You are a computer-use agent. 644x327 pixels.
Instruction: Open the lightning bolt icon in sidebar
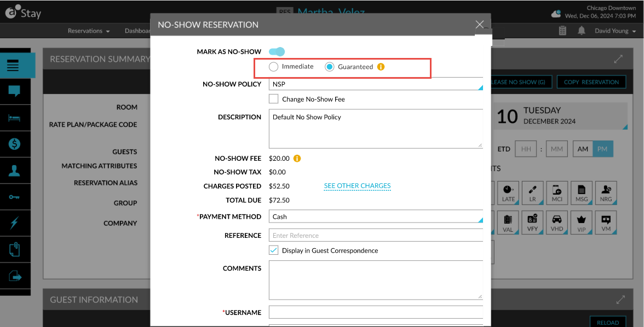(x=14, y=223)
